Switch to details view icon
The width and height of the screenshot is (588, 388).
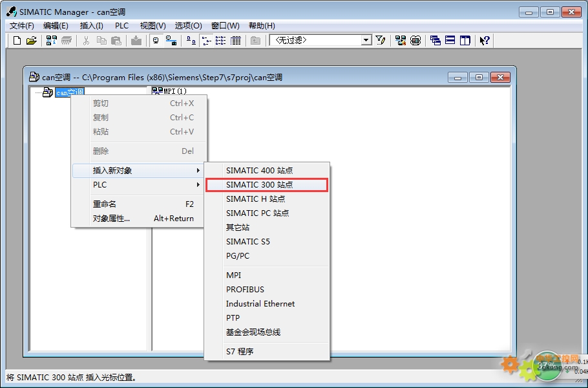[235, 41]
